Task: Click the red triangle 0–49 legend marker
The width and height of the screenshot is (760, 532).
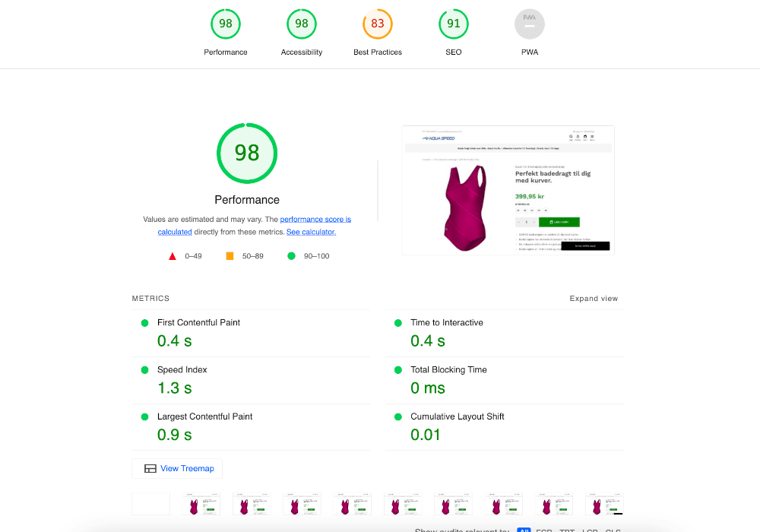Action: [x=173, y=256]
